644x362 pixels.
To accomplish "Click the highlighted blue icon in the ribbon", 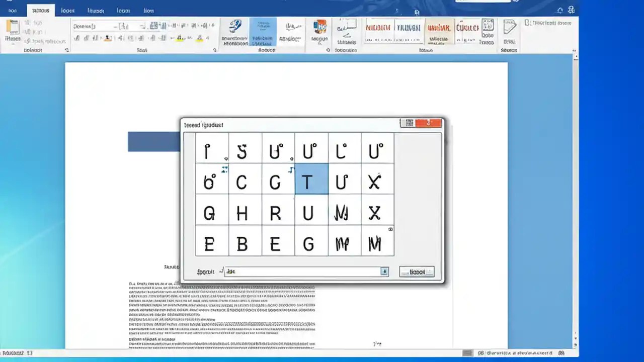I will [x=263, y=30].
